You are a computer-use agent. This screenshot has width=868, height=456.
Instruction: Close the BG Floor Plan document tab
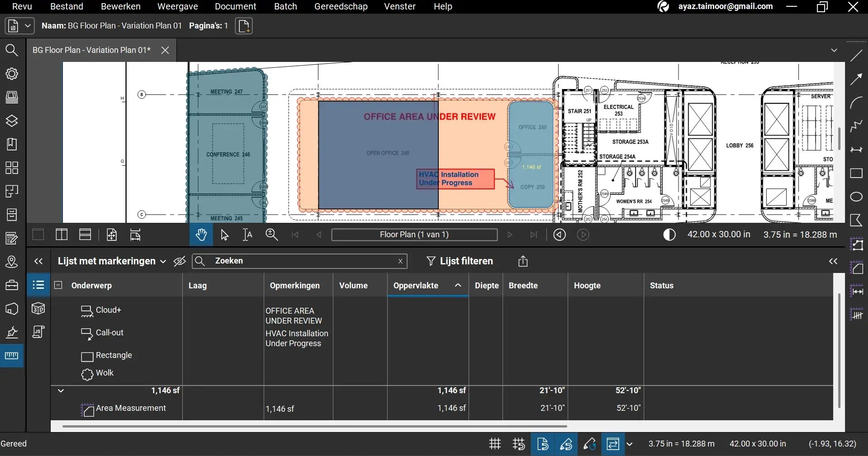(165, 50)
